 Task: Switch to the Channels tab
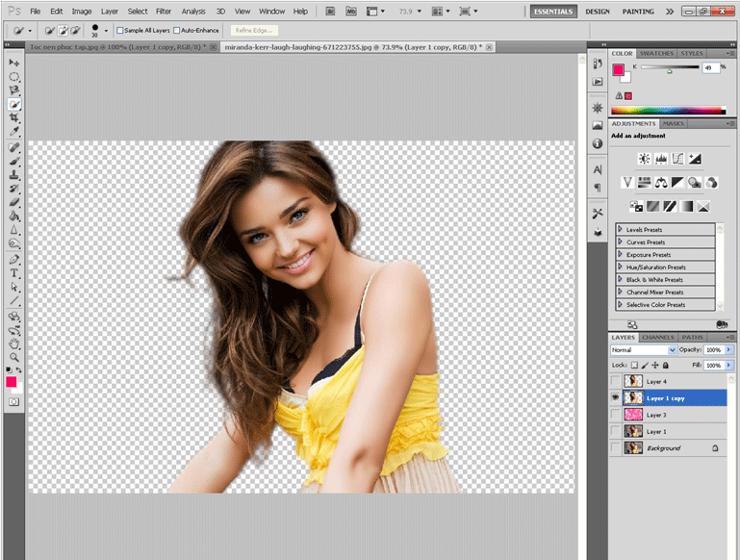658,338
